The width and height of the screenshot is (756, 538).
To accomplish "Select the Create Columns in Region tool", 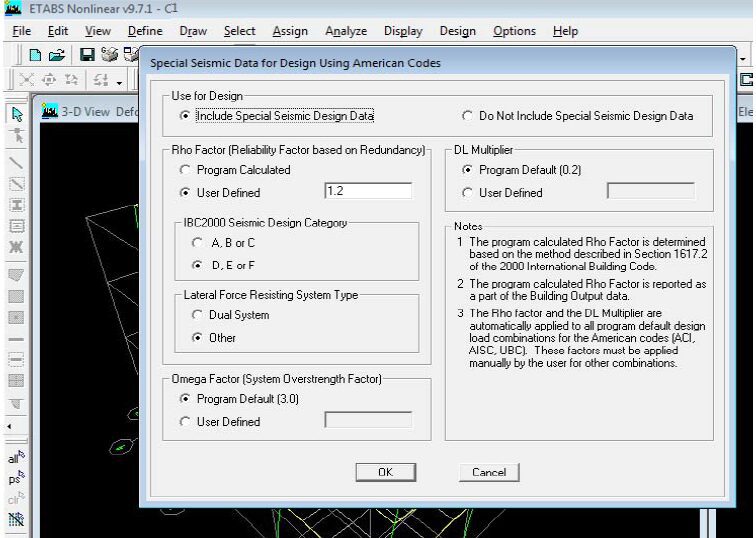I will [16, 205].
